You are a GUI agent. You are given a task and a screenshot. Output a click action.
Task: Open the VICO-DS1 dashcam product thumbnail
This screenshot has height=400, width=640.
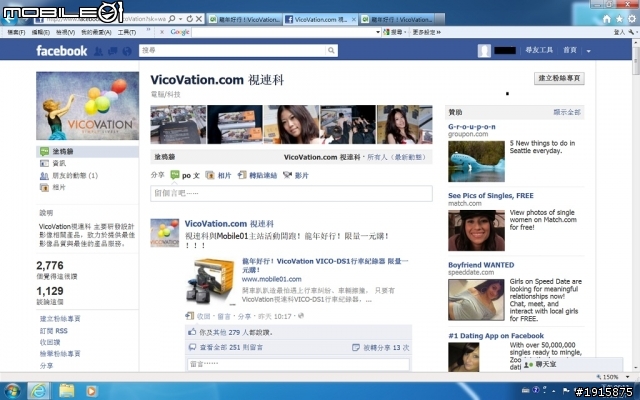(x=211, y=282)
